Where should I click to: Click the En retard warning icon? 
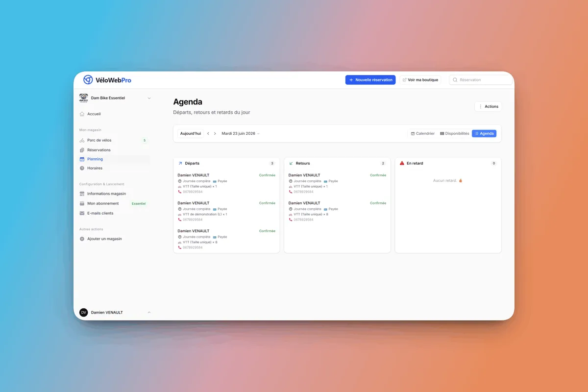click(x=402, y=163)
